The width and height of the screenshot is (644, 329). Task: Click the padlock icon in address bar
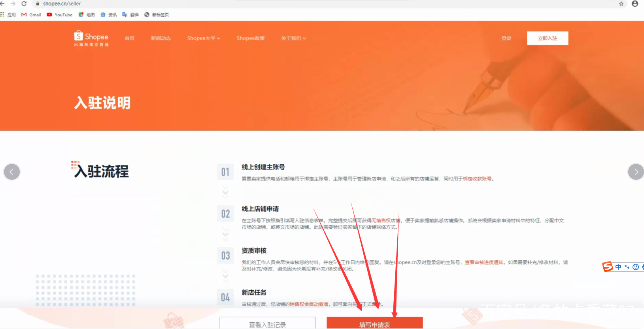(x=38, y=4)
